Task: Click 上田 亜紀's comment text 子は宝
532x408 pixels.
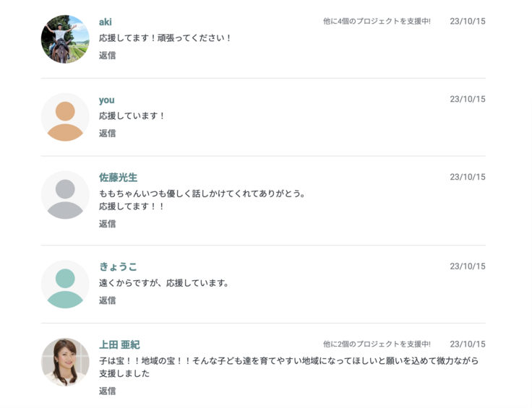Action: 288,360
